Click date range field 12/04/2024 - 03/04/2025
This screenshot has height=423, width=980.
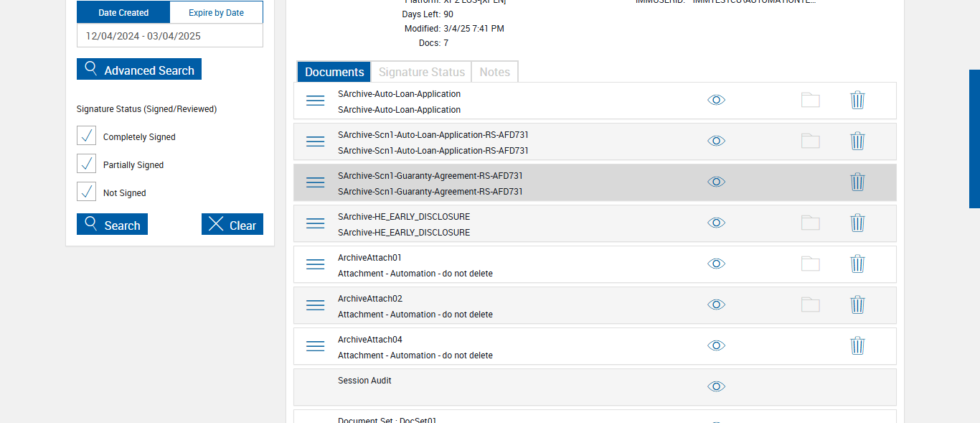pyautogui.click(x=170, y=35)
